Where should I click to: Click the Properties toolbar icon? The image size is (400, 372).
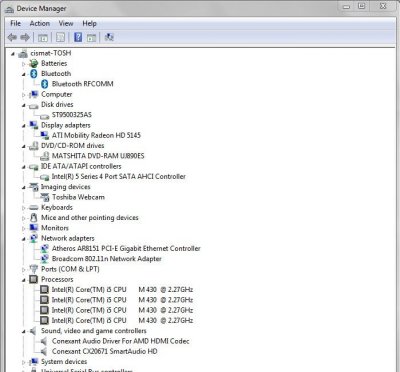pos(60,37)
